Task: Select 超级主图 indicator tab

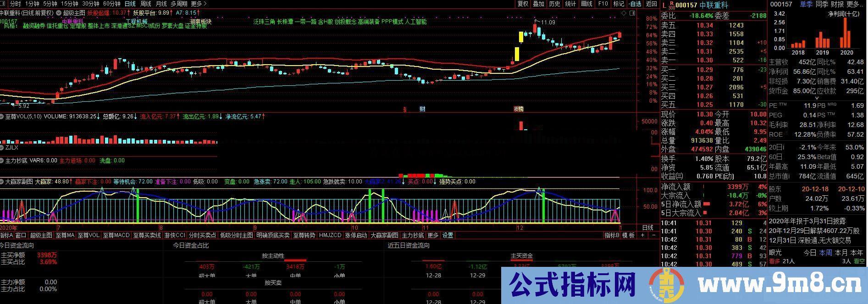Action: pyautogui.click(x=41, y=235)
